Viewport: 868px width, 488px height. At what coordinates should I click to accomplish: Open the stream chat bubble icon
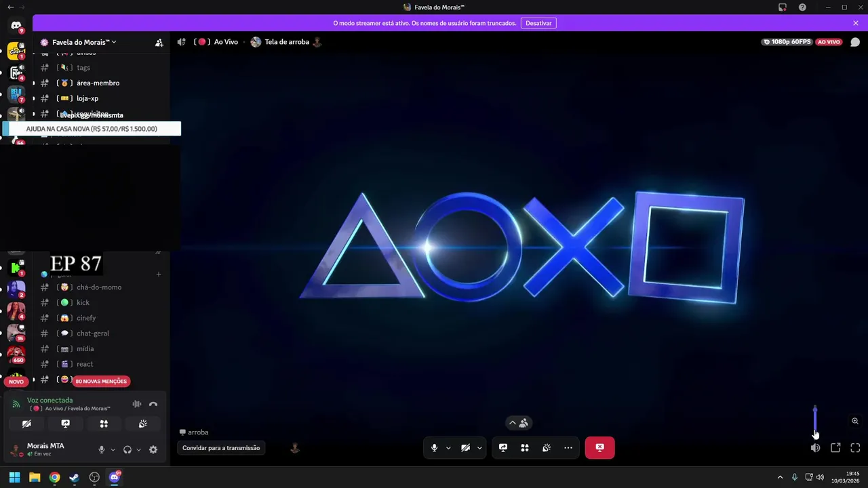click(x=855, y=42)
